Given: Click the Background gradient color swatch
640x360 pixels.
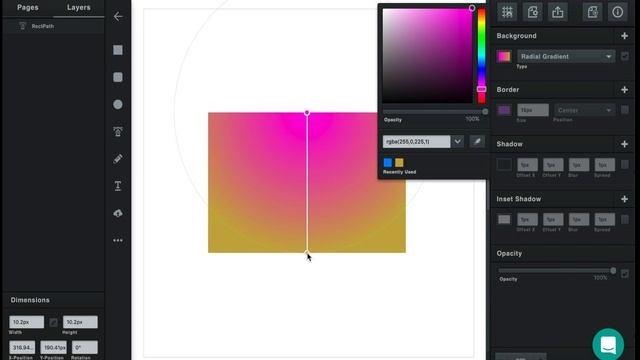Looking at the screenshot, I should tap(504, 56).
